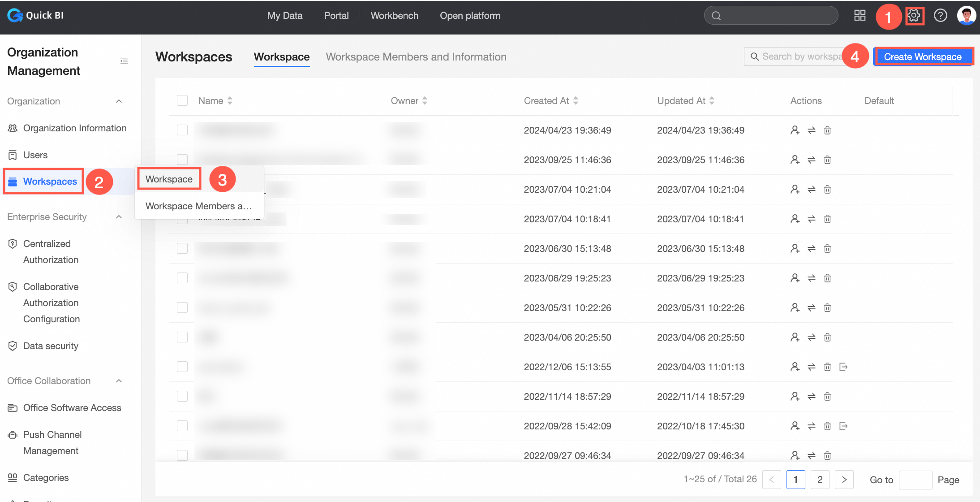
Task: Delete workspace created 2023/06/29 19:25:23
Action: pyautogui.click(x=827, y=278)
